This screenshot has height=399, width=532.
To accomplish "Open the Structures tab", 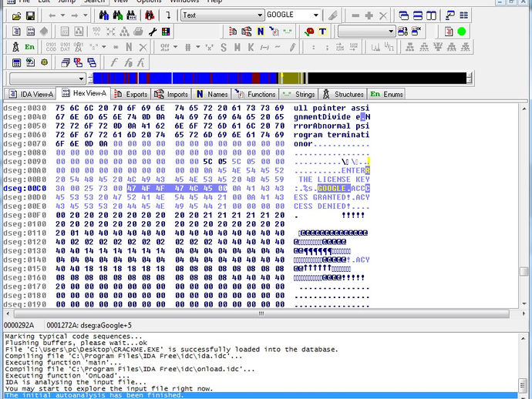I will pyautogui.click(x=343, y=94).
